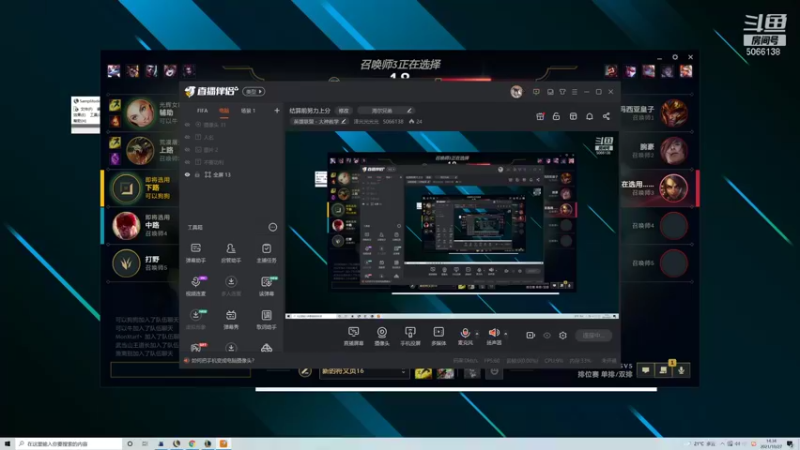Open 歌词助手 tool in the toolbox
The height and width of the screenshot is (450, 800).
click(266, 319)
